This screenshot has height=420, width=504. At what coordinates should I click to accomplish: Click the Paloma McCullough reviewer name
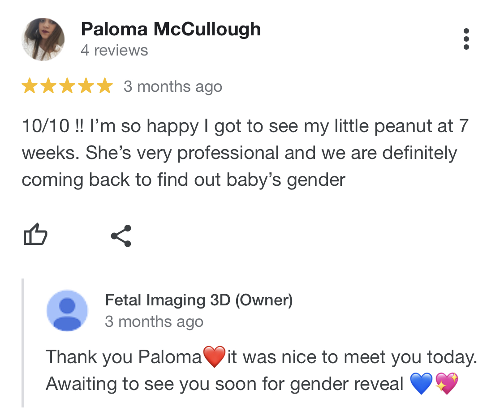tap(171, 30)
